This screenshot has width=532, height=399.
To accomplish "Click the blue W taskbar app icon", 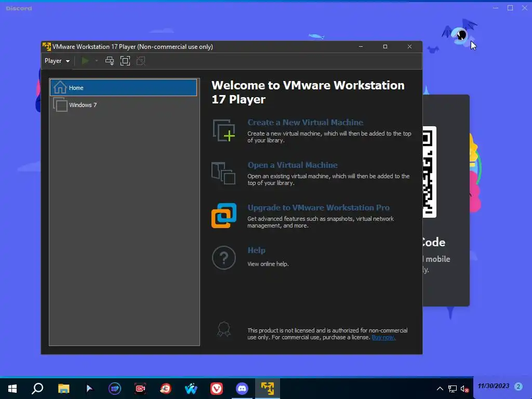I will click(191, 389).
